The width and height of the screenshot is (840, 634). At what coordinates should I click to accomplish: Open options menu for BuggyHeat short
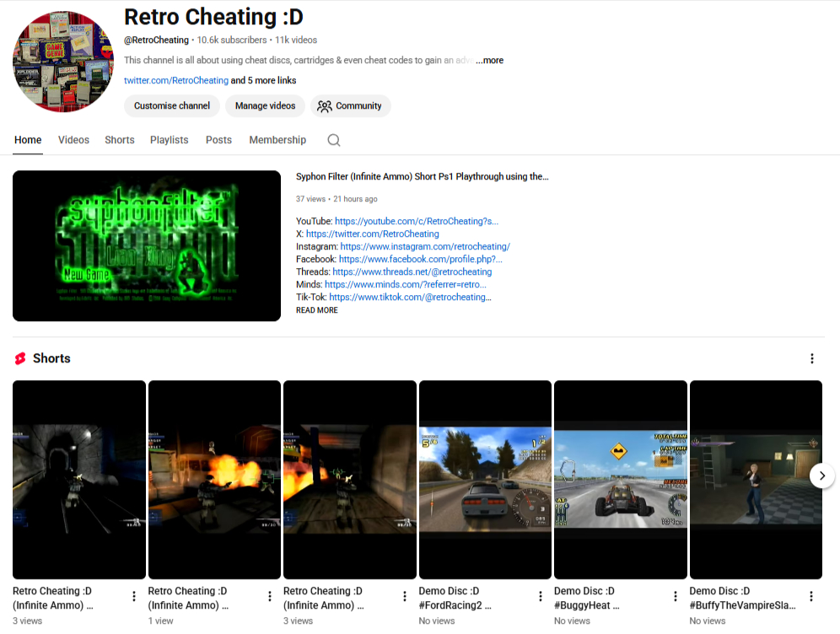(x=675, y=596)
